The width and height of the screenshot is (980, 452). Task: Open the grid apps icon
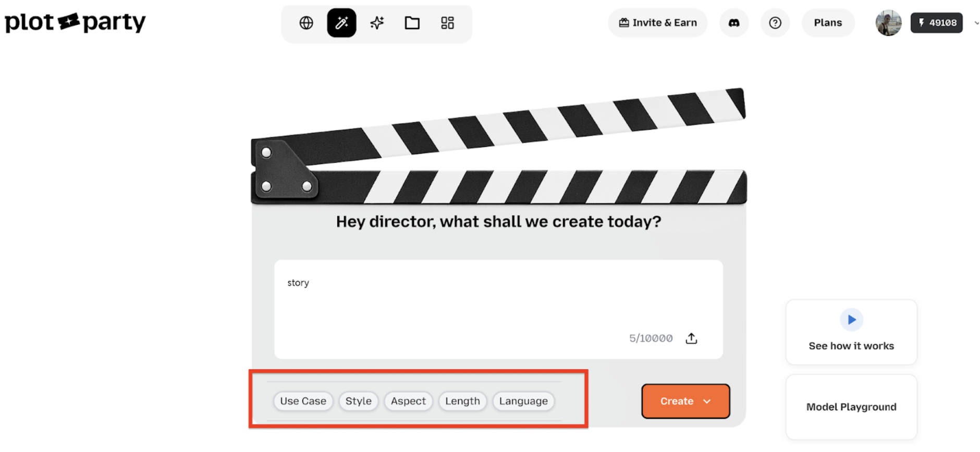pos(447,23)
